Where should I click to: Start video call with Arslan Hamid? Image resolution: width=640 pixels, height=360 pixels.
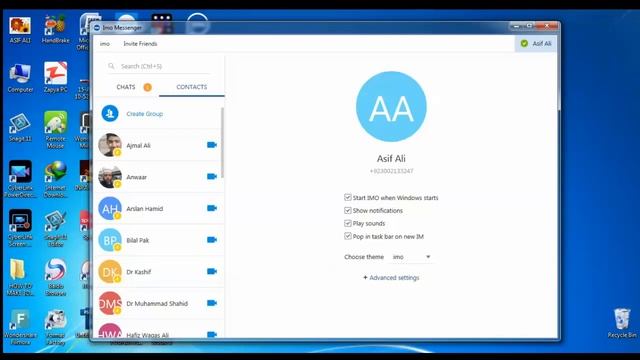coord(211,208)
